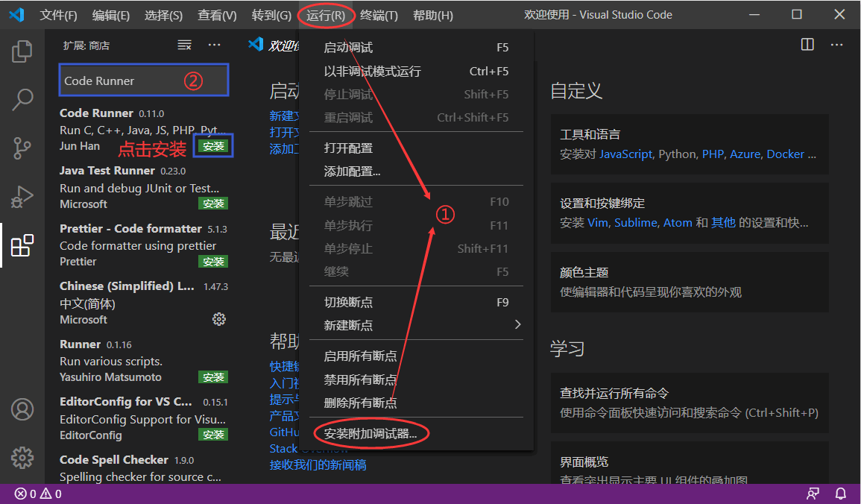The height and width of the screenshot is (504, 861).
Task: Open the Manage gear icon in the sidebar
Action: 22,458
